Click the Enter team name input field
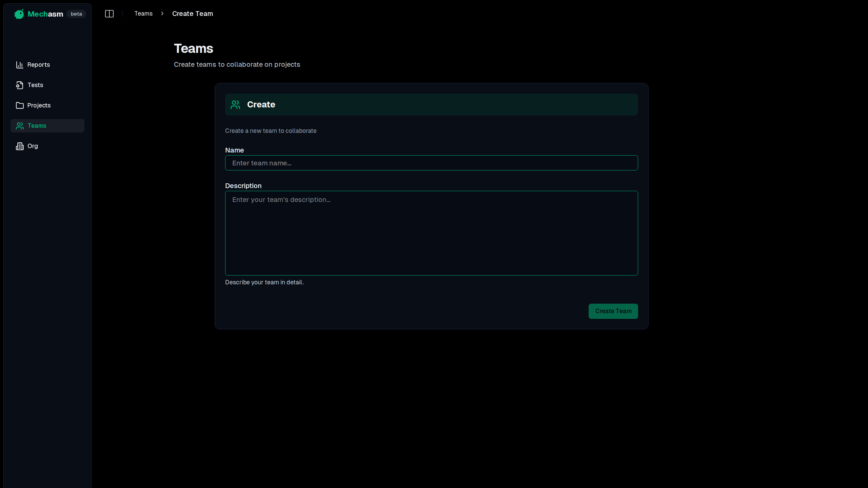Viewport: 868px width, 488px height. [431, 163]
